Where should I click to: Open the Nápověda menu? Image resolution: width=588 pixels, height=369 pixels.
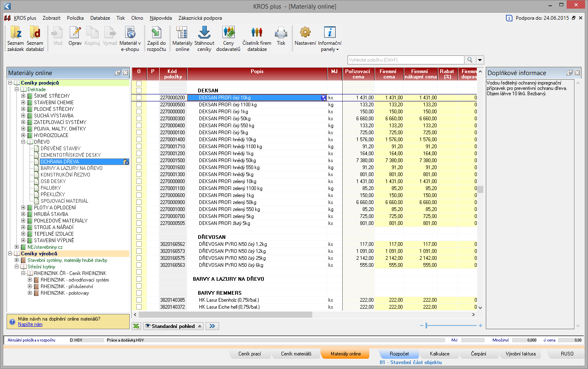coord(161,18)
